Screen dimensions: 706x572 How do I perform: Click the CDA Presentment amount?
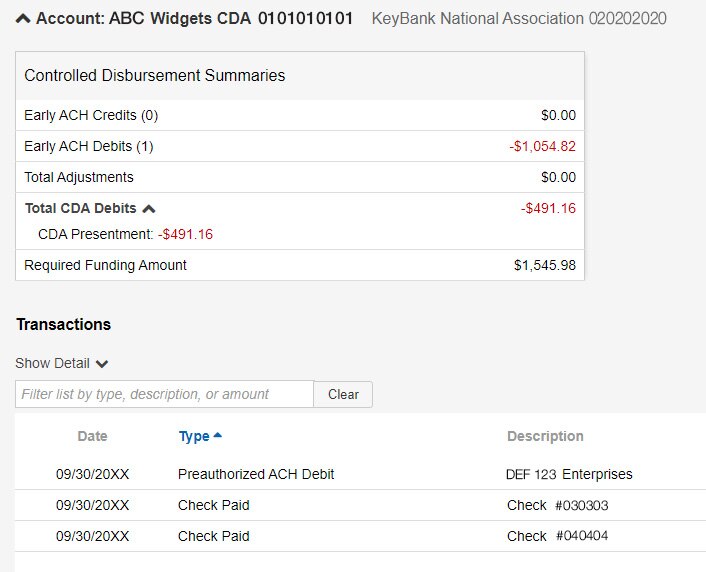click(185, 234)
